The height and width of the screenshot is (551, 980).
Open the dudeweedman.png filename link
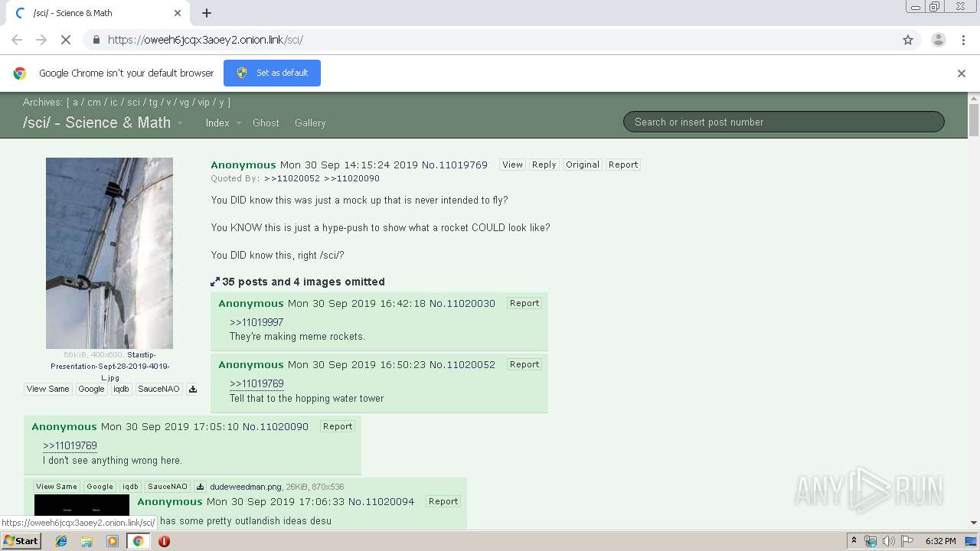246,487
